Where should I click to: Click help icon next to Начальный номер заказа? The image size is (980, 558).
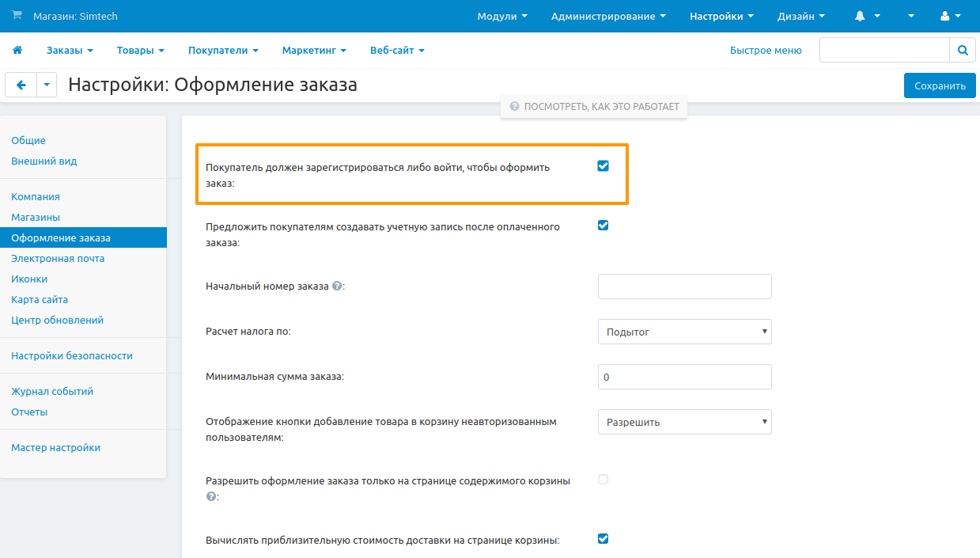point(337,287)
